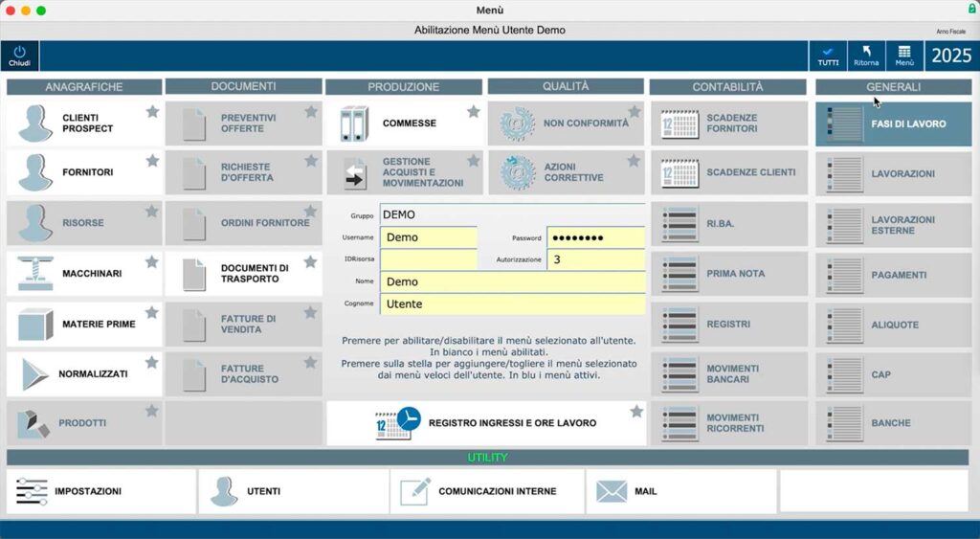Enable the Preventivi Offerte menu tile

244,124
